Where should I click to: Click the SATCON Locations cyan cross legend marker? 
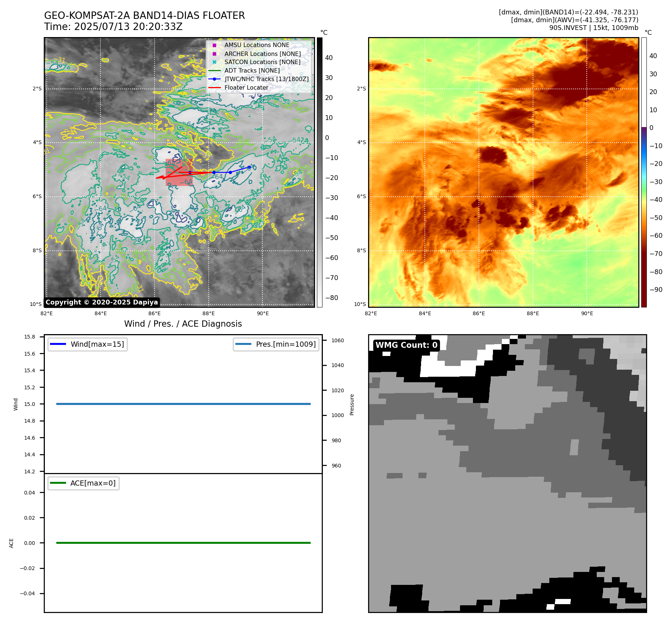tap(214, 62)
